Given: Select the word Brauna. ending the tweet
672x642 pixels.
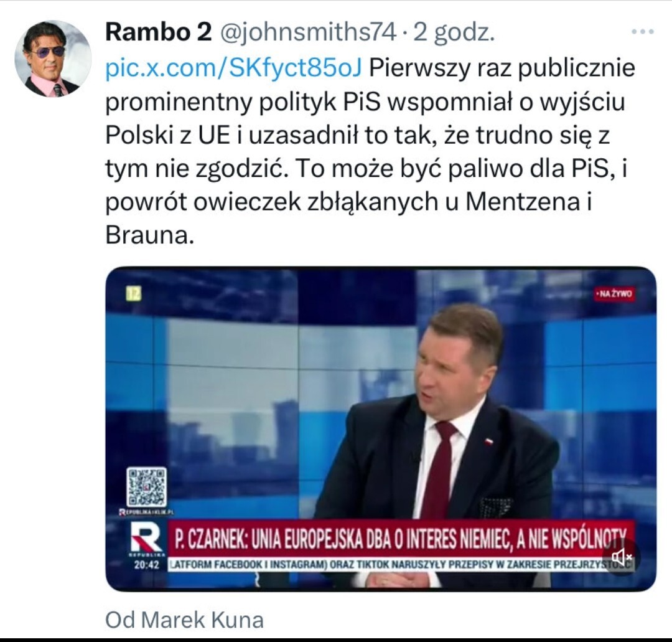Looking at the screenshot, I should coord(149,235).
